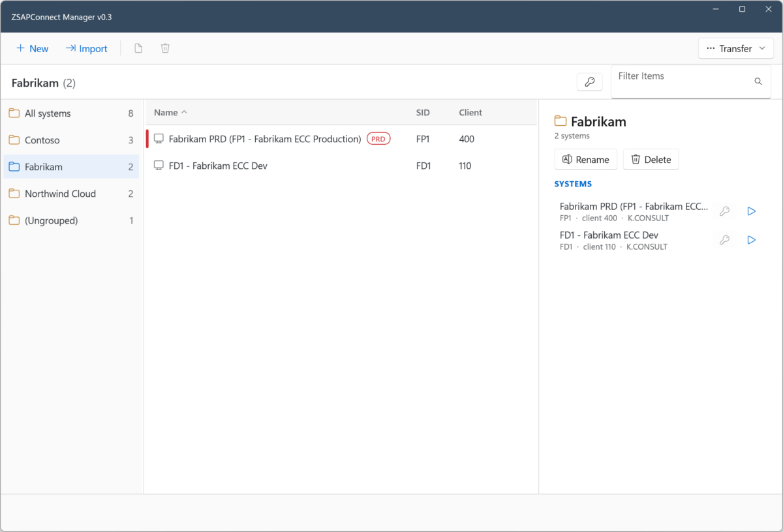Image resolution: width=783 pixels, height=532 pixels.
Task: Select the (Ungrouped) folder
Action: click(x=71, y=220)
